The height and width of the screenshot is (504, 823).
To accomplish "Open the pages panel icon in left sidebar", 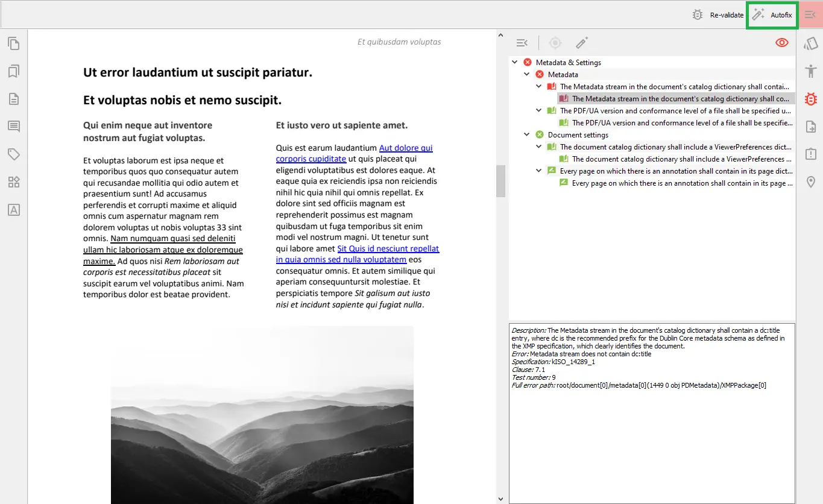I will coord(13,43).
